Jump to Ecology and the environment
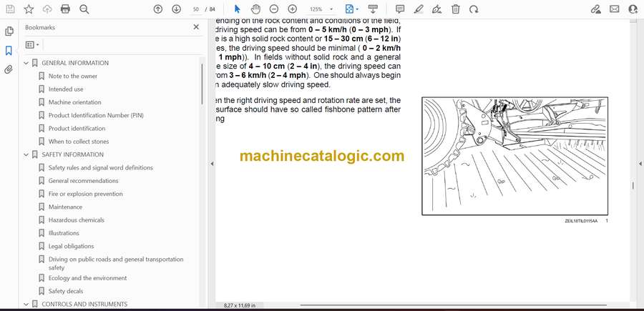This screenshot has width=644, height=311. click(87, 278)
